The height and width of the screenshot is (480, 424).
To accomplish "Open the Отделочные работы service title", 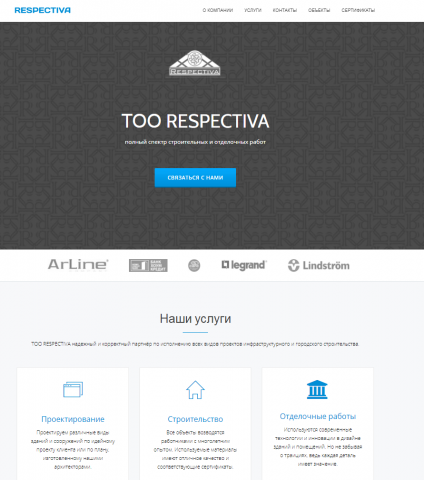I will [x=318, y=416].
